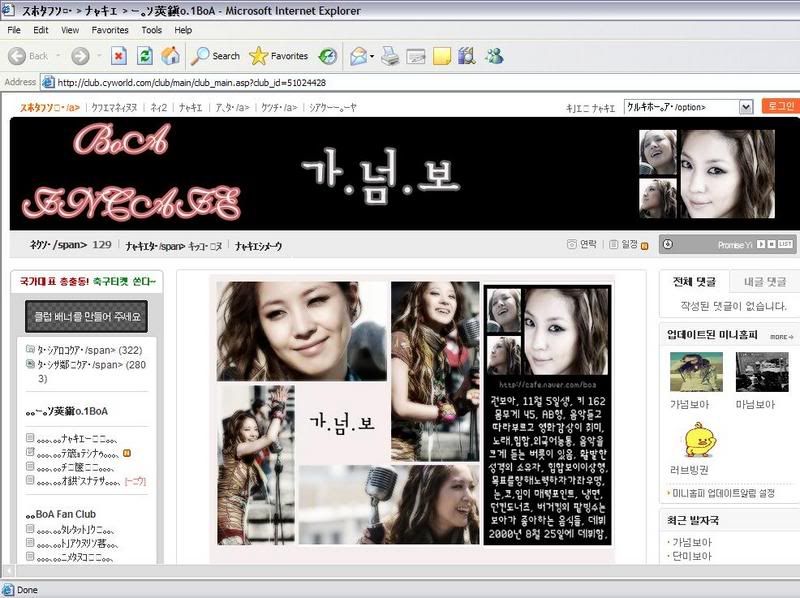800x598 pixels.
Task: Click the Print icon
Action: coord(390,56)
